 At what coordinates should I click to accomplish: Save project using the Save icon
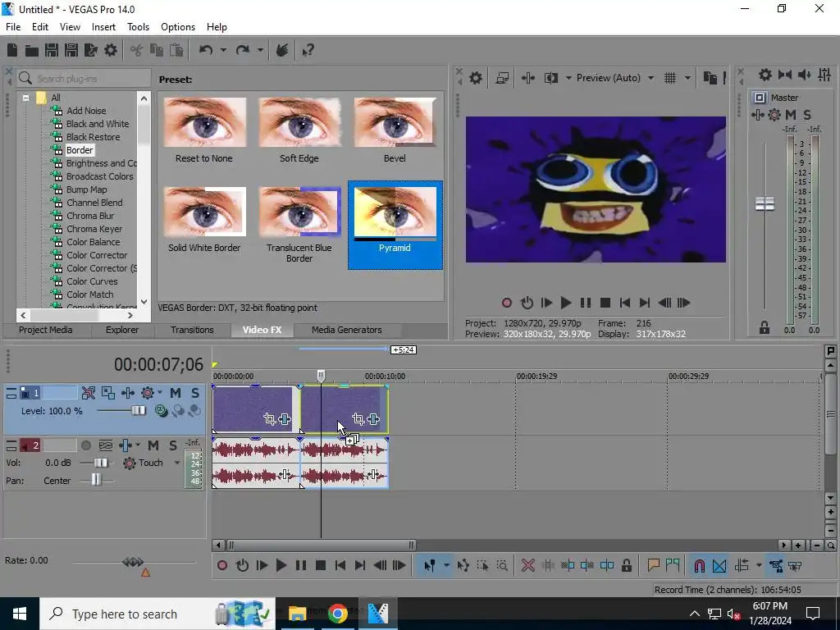click(52, 50)
